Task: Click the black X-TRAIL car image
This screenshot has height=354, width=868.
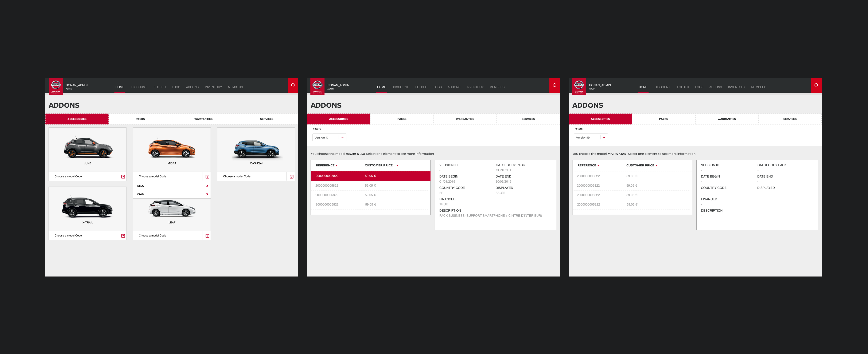Action: pos(87,207)
